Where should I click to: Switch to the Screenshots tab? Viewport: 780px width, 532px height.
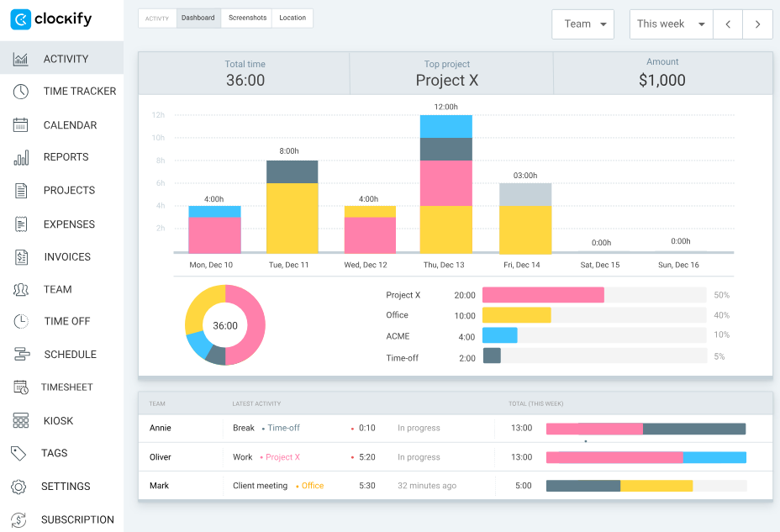tap(246, 17)
